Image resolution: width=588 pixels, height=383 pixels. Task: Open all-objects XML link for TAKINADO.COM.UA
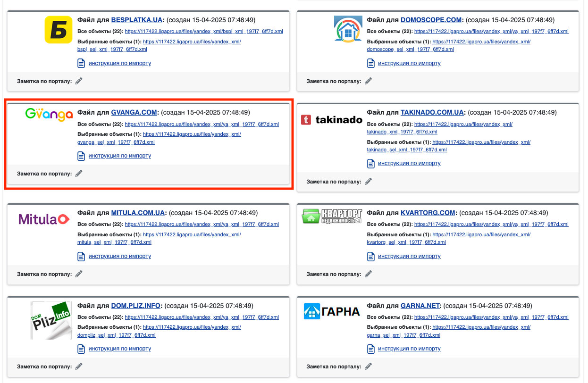[x=439, y=128]
